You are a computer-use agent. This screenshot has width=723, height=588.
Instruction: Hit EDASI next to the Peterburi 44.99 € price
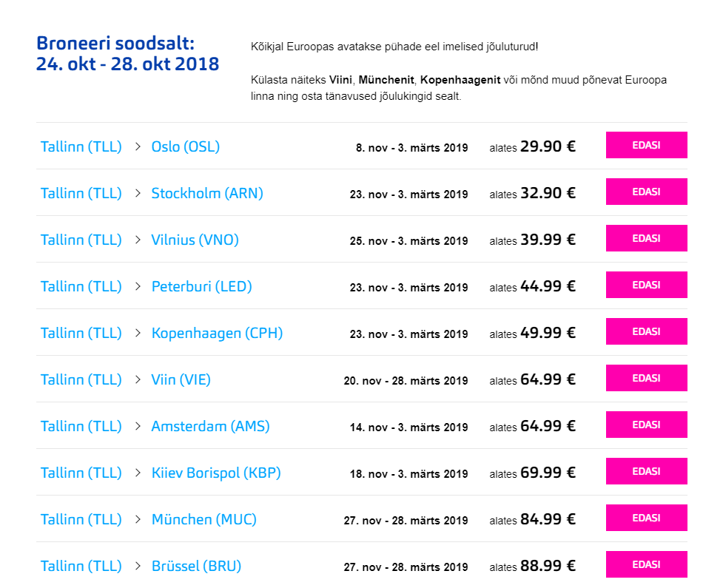point(646,285)
